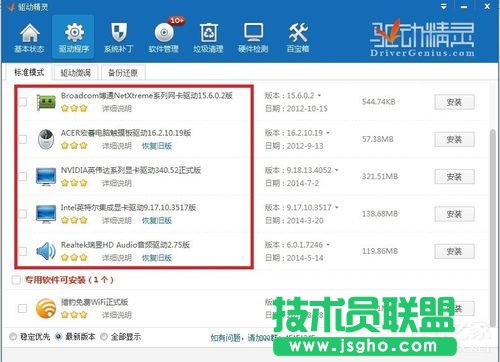Click the Realtek HD Audio driver title
This screenshot has height=362, width=500.
coord(125,245)
